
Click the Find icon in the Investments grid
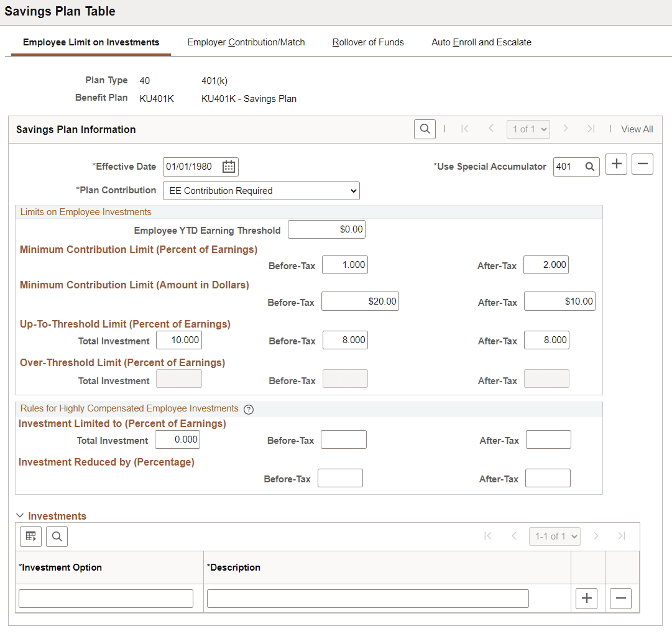pyautogui.click(x=57, y=536)
